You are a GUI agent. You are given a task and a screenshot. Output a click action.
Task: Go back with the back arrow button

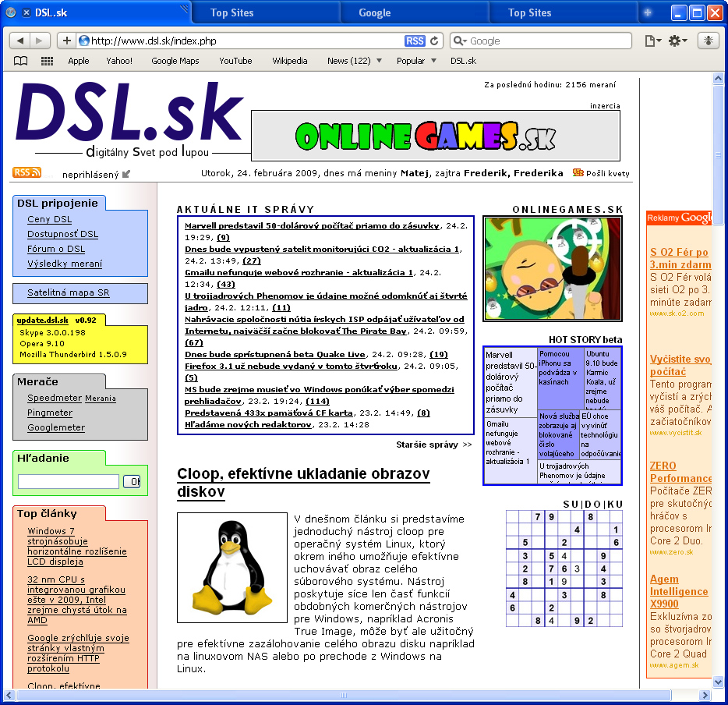point(20,41)
